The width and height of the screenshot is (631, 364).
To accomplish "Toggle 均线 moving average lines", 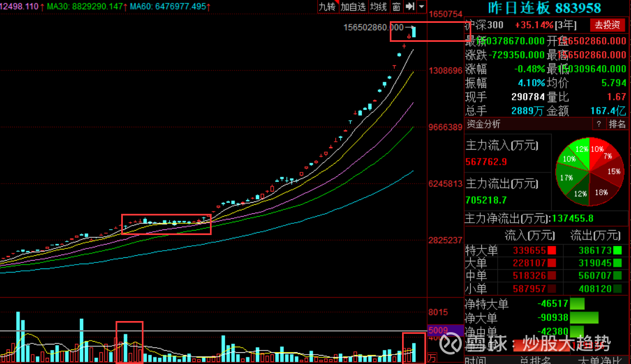I will click(x=379, y=7).
